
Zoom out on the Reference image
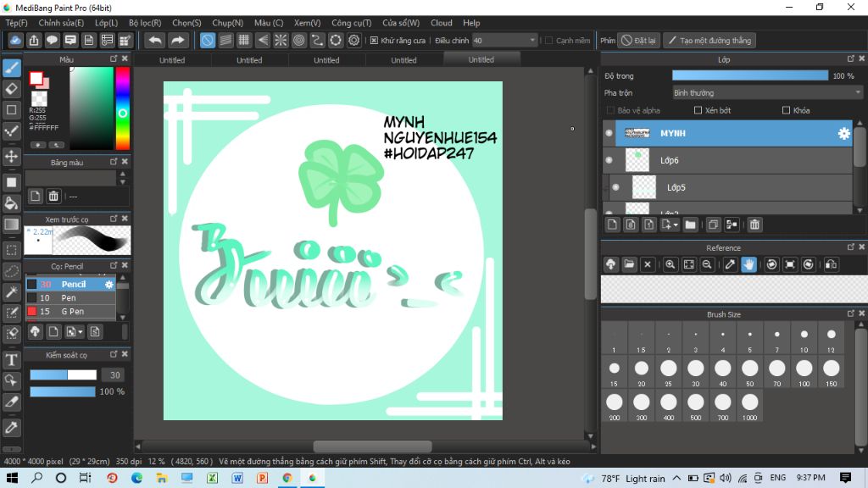click(x=707, y=264)
